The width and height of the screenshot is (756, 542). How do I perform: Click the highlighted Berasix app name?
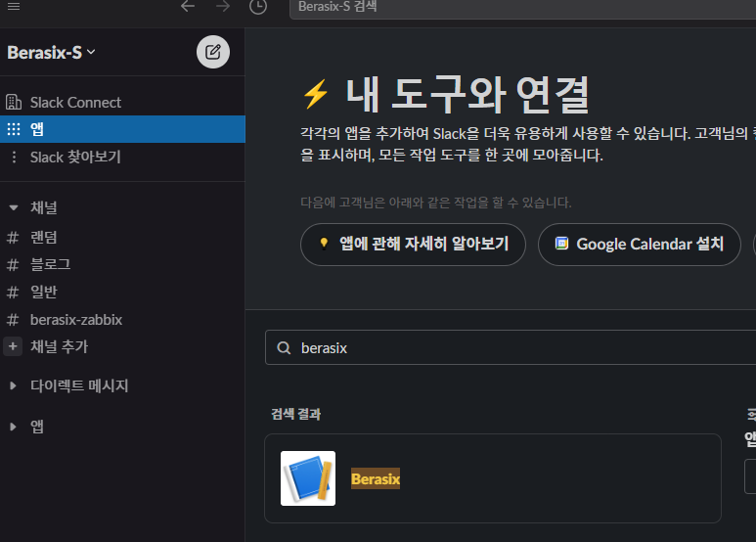376,478
